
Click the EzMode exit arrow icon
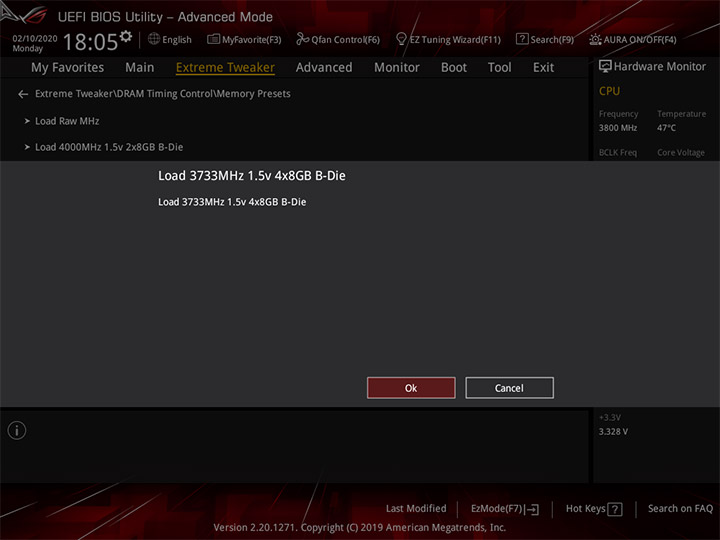pos(532,509)
